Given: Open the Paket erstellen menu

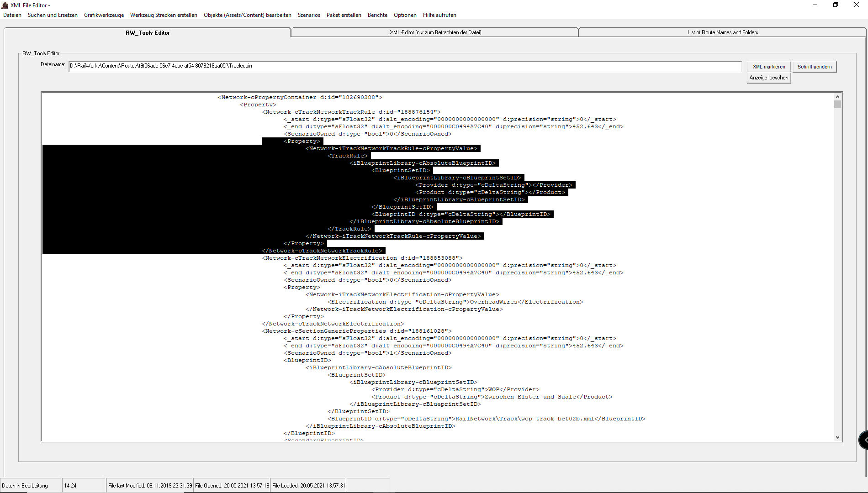Looking at the screenshot, I should (x=344, y=15).
